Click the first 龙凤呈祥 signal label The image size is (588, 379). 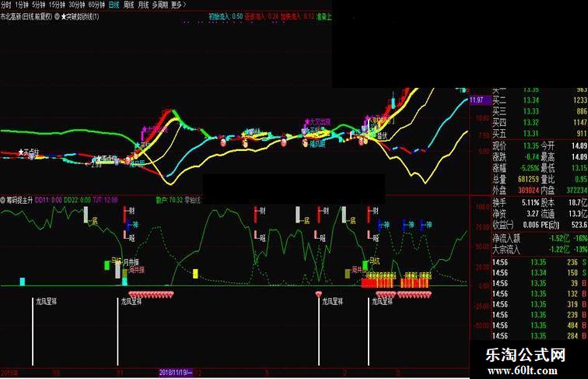tap(47, 301)
